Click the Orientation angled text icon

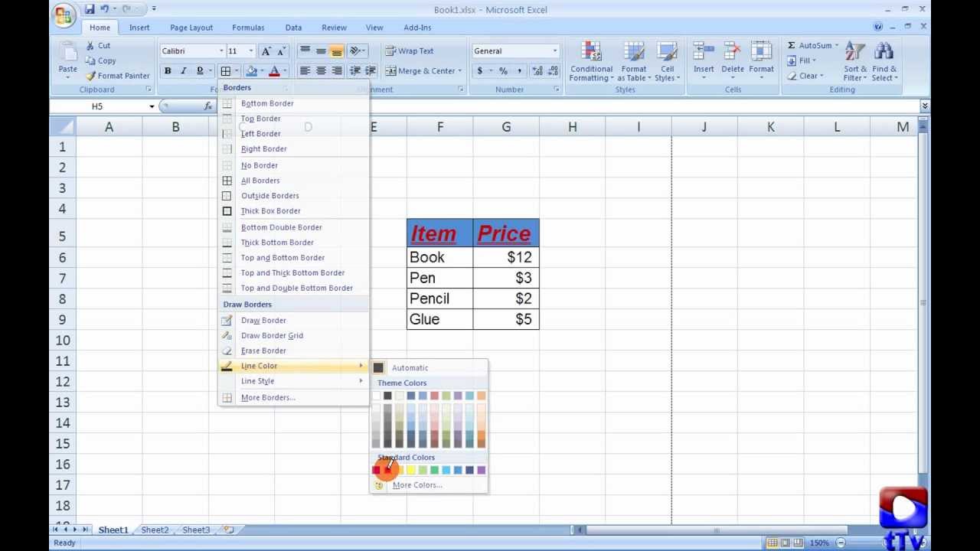pyautogui.click(x=355, y=51)
